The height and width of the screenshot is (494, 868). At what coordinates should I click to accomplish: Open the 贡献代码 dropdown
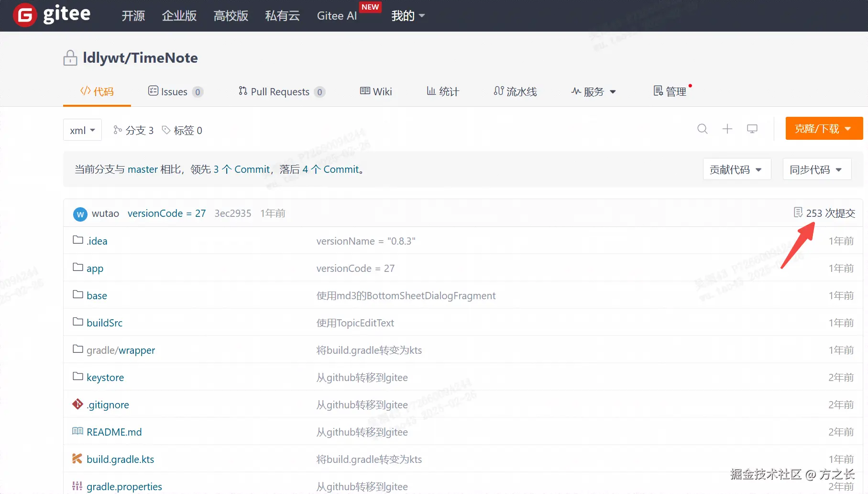click(737, 169)
